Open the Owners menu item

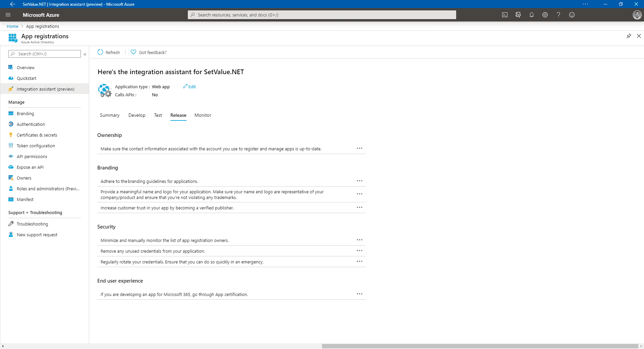point(24,178)
